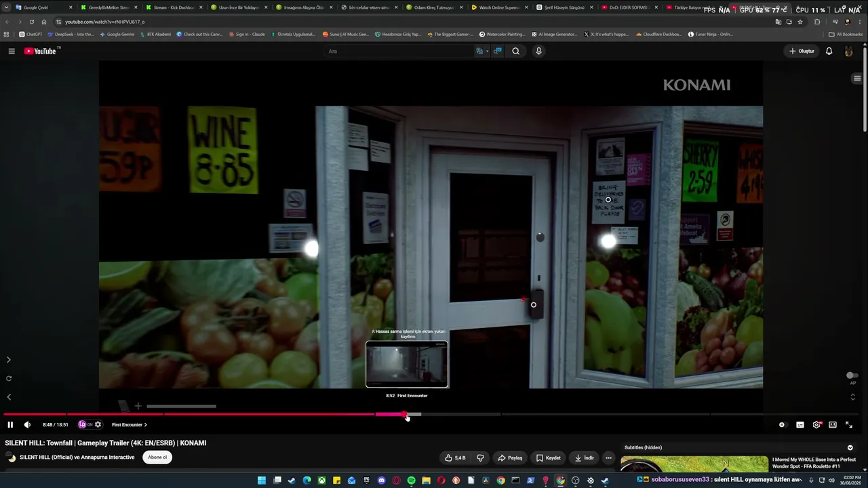Click the left sidebar right-chevron expander

coord(9,360)
